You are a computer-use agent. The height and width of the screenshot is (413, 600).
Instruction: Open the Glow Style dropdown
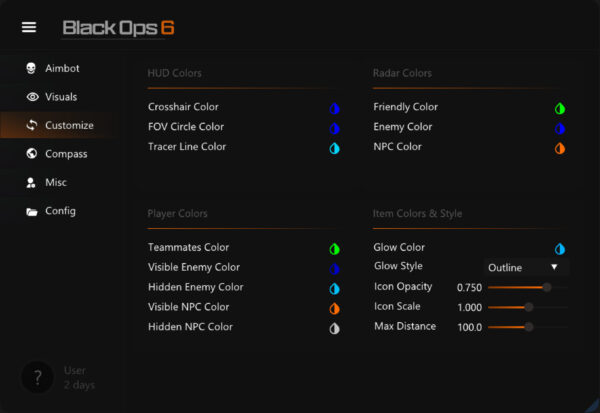[x=526, y=267]
